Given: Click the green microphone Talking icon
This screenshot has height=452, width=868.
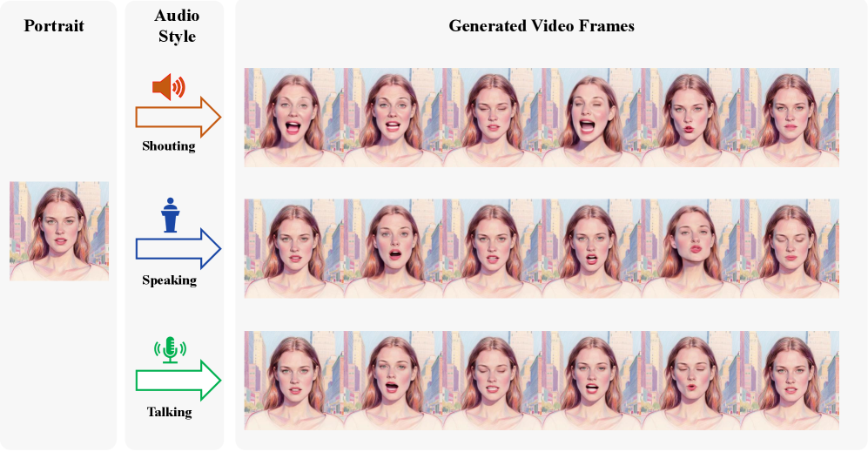Looking at the screenshot, I should click(170, 350).
